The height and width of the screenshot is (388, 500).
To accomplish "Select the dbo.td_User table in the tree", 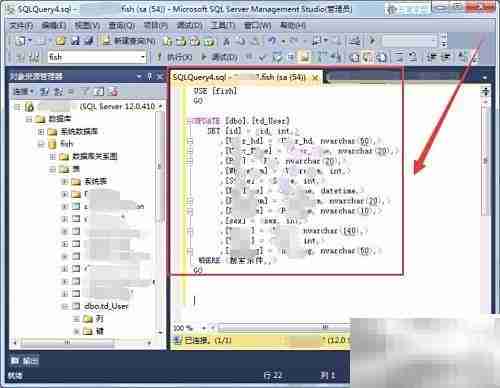I will point(106,306).
